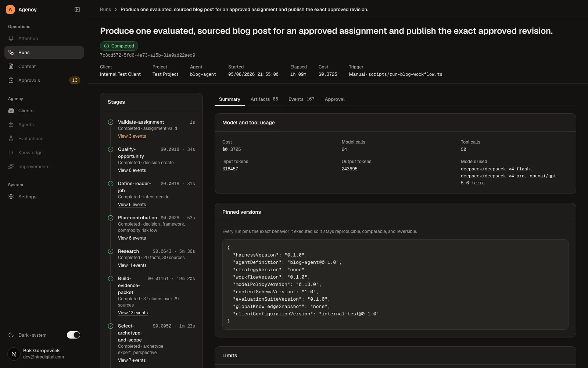Screen dimensions: 588x368
Task: Select Clients in the sidebar
Action: tap(44, 110)
